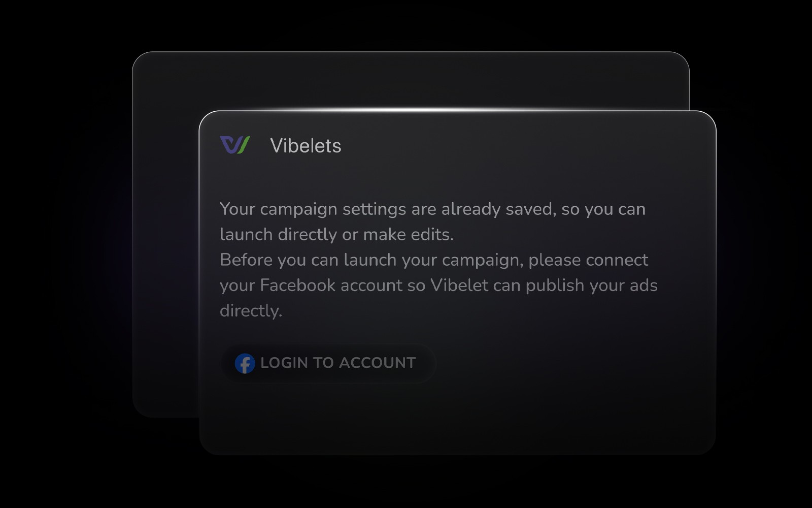
Task: Click the glowing top edge of the front card
Action: pos(457,110)
